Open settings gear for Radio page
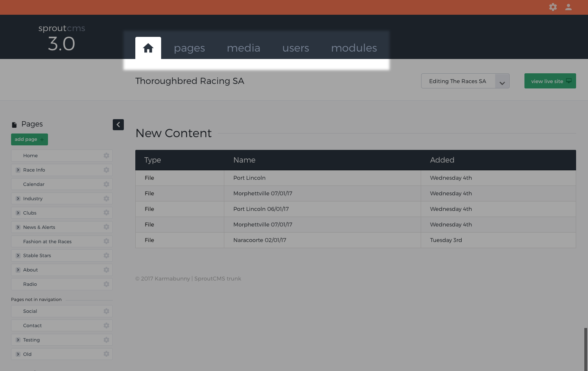 (106, 284)
